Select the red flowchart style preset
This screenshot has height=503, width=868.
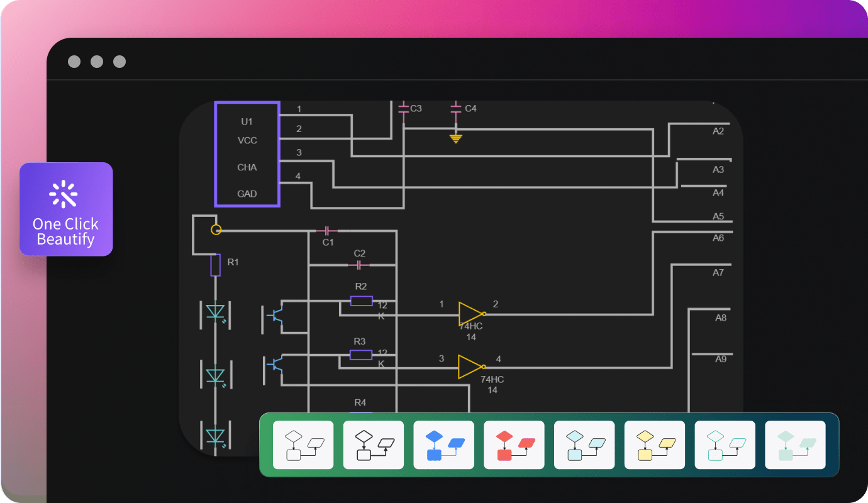point(514,445)
